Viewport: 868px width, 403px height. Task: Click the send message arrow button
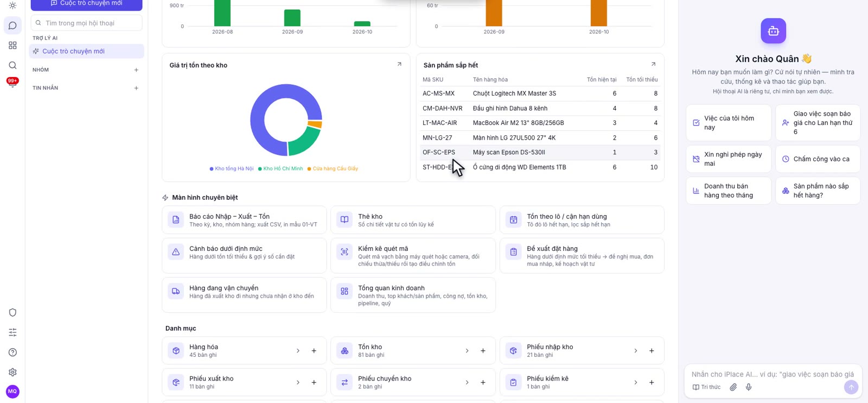pos(851,387)
